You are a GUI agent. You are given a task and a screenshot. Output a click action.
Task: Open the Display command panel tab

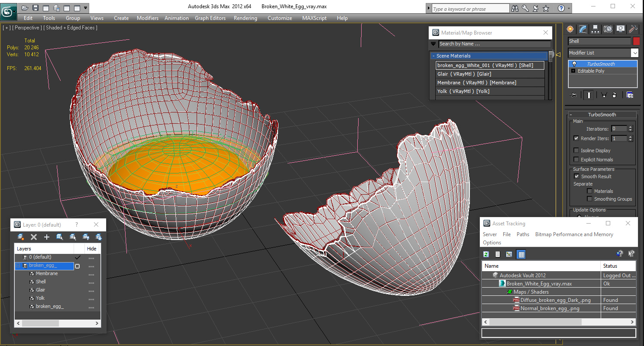(621, 29)
